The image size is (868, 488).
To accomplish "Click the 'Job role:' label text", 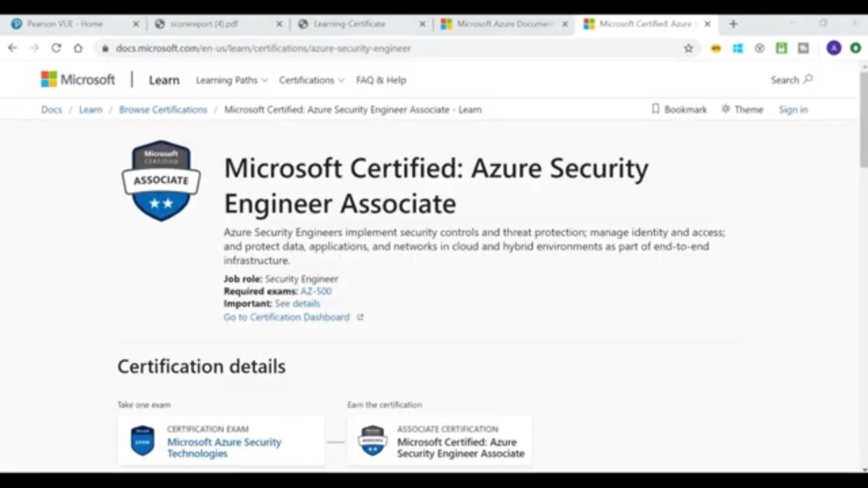I will [243, 279].
